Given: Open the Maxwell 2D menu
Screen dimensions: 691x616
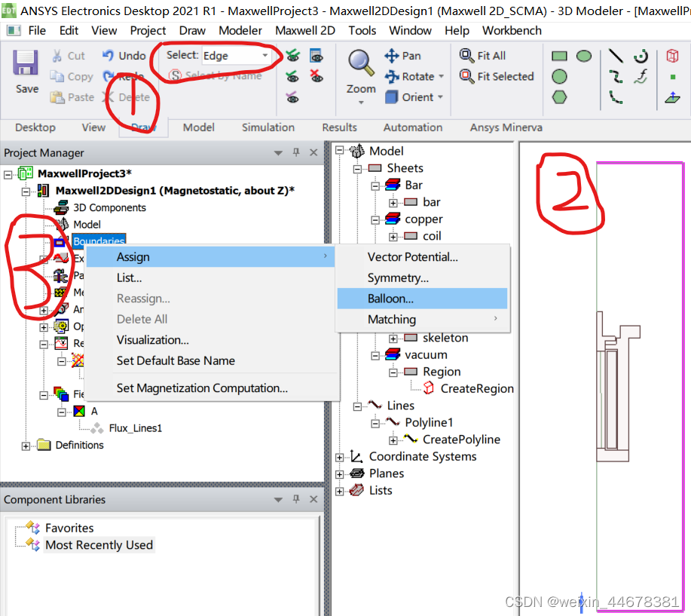Looking at the screenshot, I should [305, 30].
